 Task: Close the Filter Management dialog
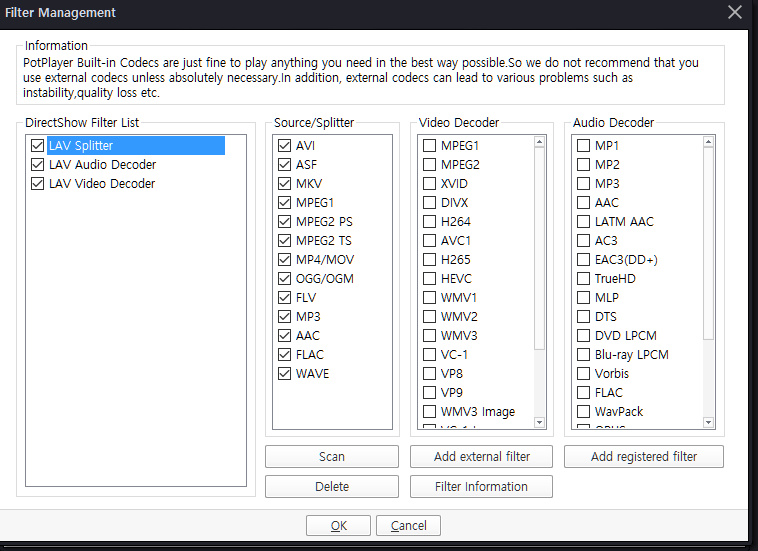pos(735,13)
